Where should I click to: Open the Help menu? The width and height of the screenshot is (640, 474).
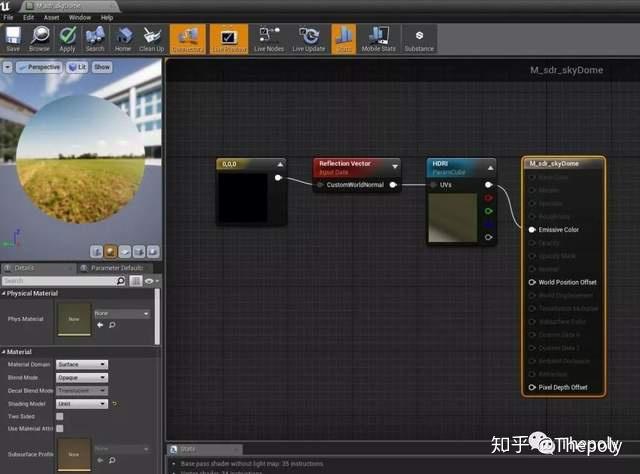tap(107, 18)
